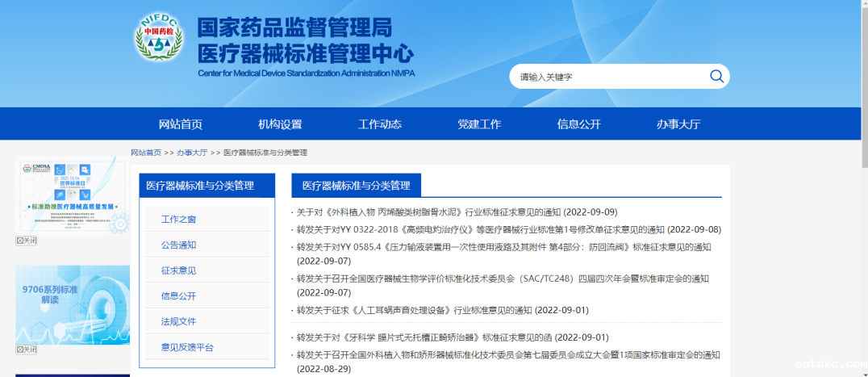Select 公告通知 in the sidebar

tap(178, 245)
